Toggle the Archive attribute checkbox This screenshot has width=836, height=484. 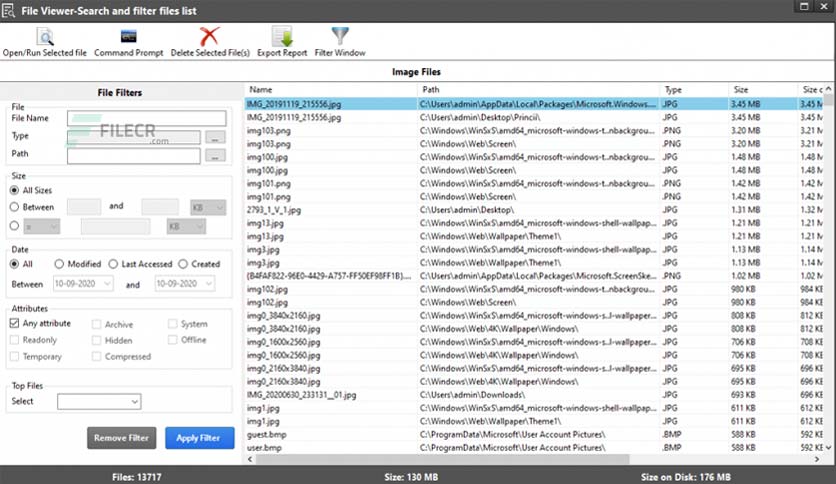[97, 324]
